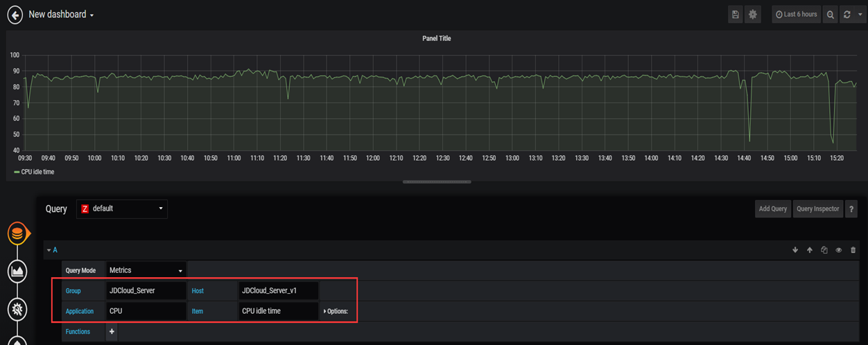Screen dimensions: 868x345
Task: Delete query A with trash icon
Action: [853, 250]
